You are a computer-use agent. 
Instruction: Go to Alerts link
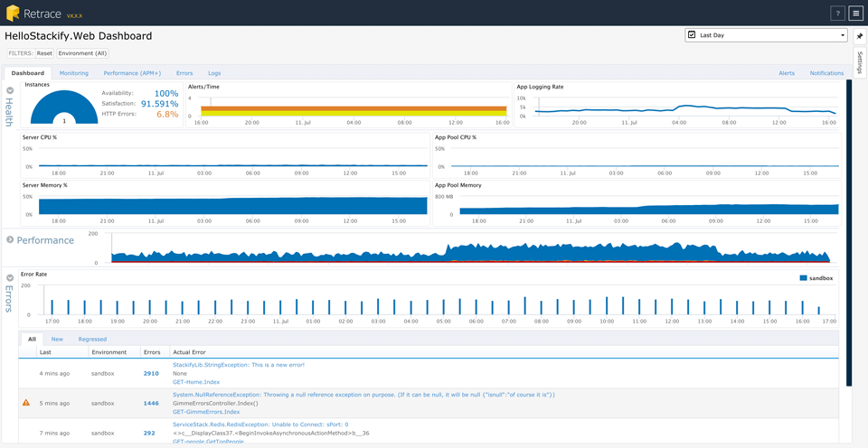[787, 73]
